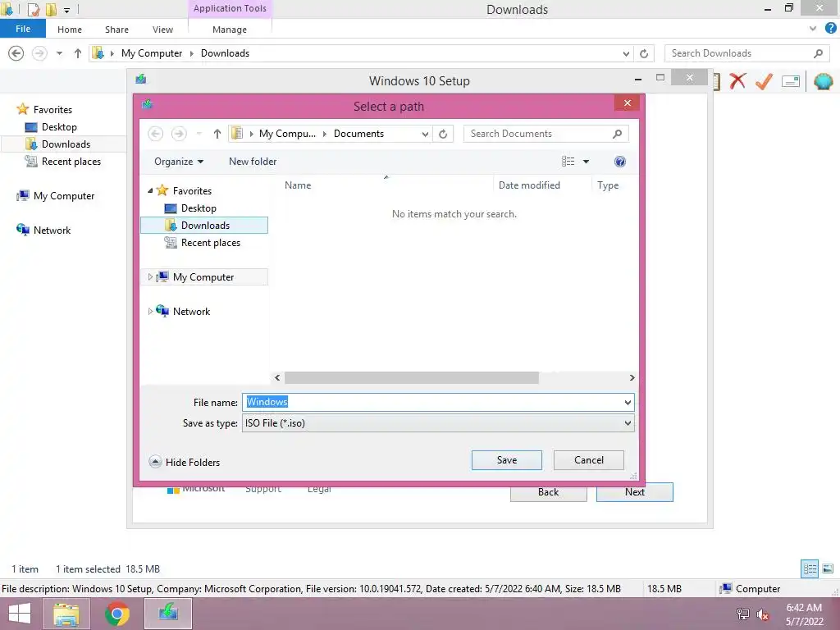
Task: Open File name dropdown arrow
Action: point(628,402)
